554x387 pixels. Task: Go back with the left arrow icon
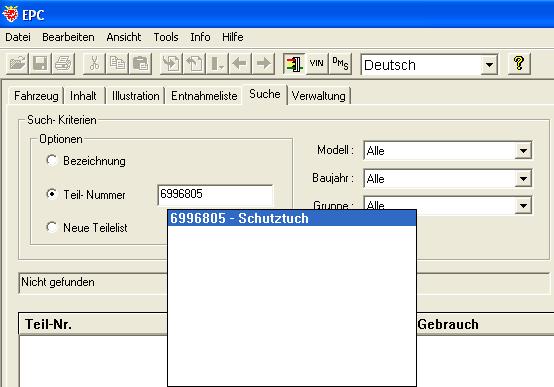tap(240, 64)
